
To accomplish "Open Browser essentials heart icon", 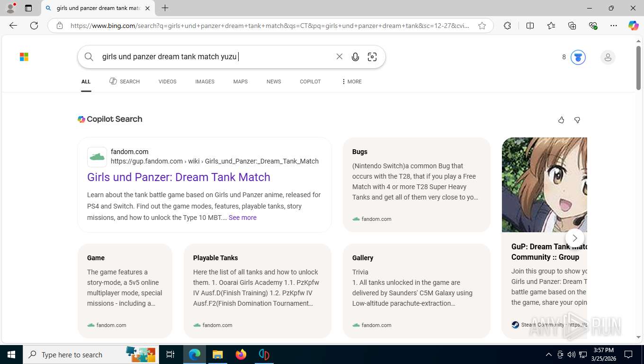I will [x=593, y=26].
